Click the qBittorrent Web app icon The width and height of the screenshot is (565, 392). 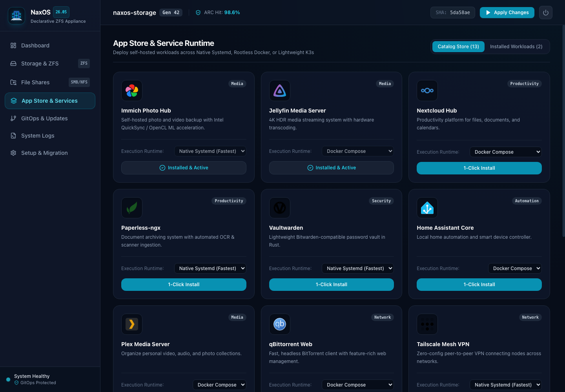pyautogui.click(x=280, y=324)
